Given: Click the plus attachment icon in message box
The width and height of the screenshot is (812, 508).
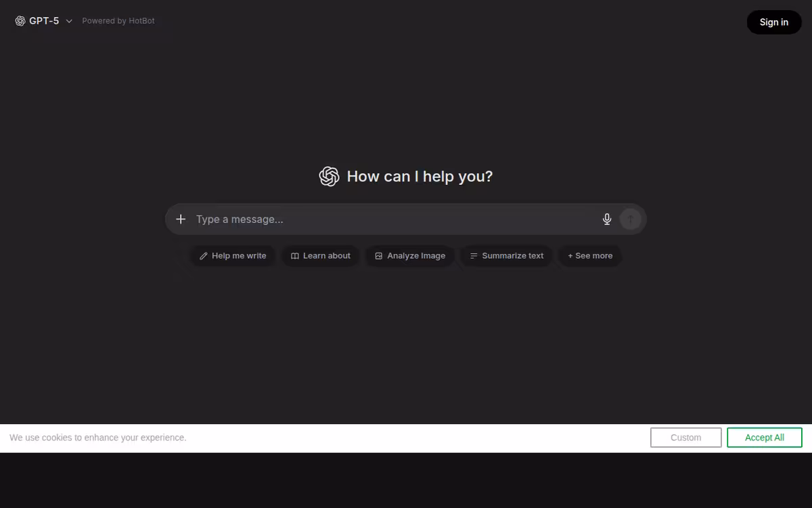Looking at the screenshot, I should click(181, 219).
